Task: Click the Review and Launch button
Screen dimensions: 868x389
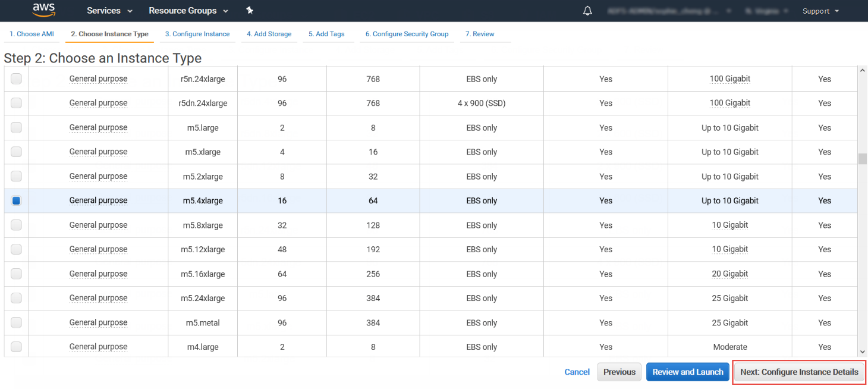Action: (x=687, y=372)
